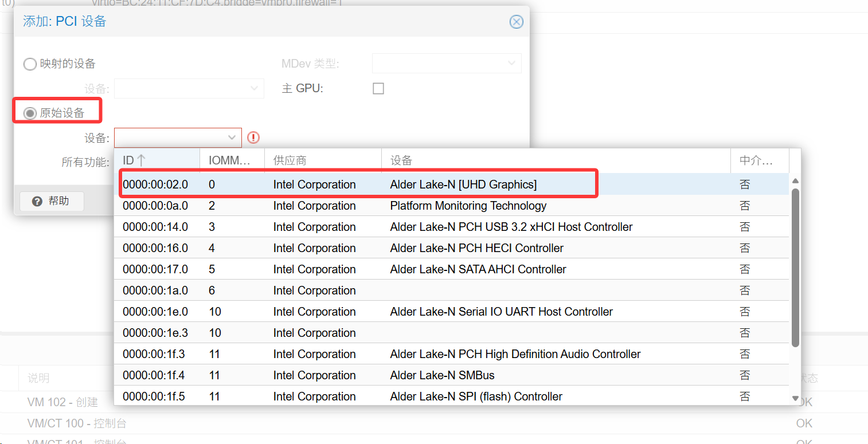This screenshot has height=444, width=868.
Task: Enable the 主 GPU checkbox
Action: pyautogui.click(x=378, y=89)
